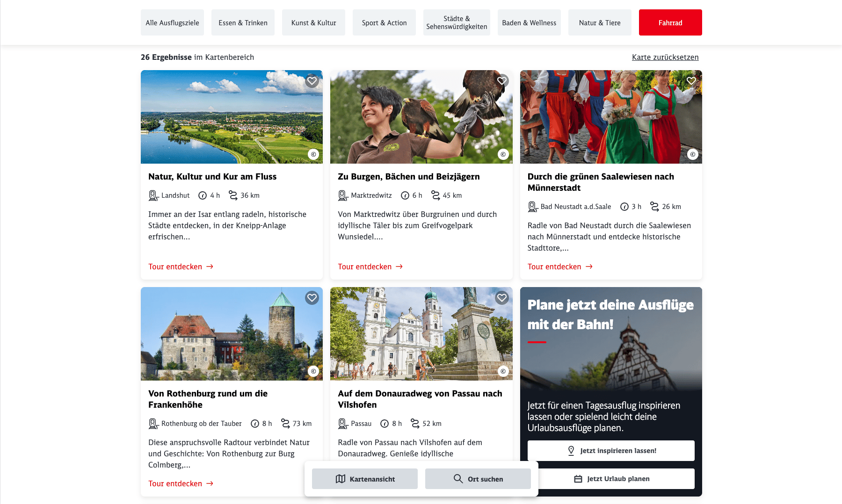Heart the Donauradweg Passau tour
Screen dimensions: 842x504
pyautogui.click(x=502, y=298)
